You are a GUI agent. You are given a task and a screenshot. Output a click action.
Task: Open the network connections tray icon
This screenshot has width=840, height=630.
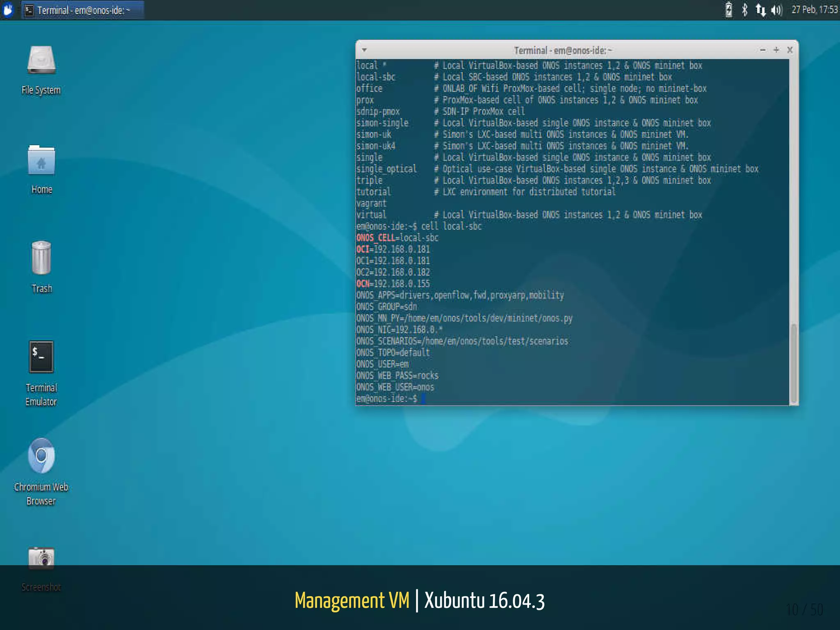pyautogui.click(x=761, y=10)
